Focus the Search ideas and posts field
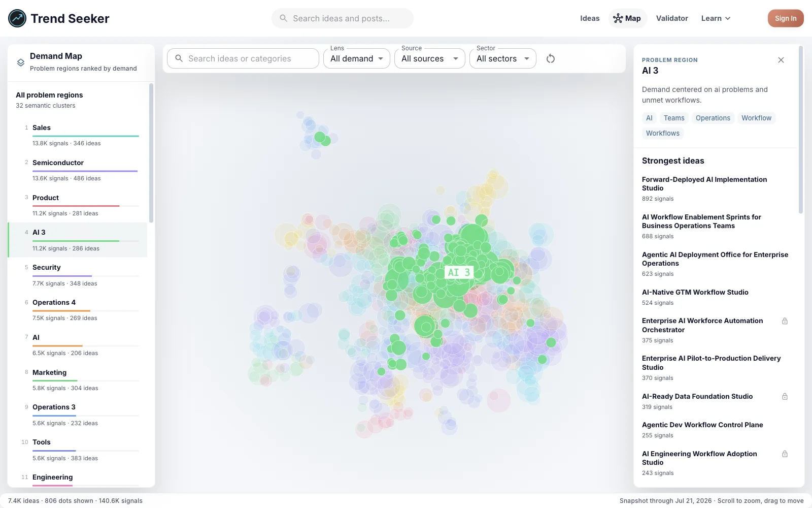 (x=343, y=18)
